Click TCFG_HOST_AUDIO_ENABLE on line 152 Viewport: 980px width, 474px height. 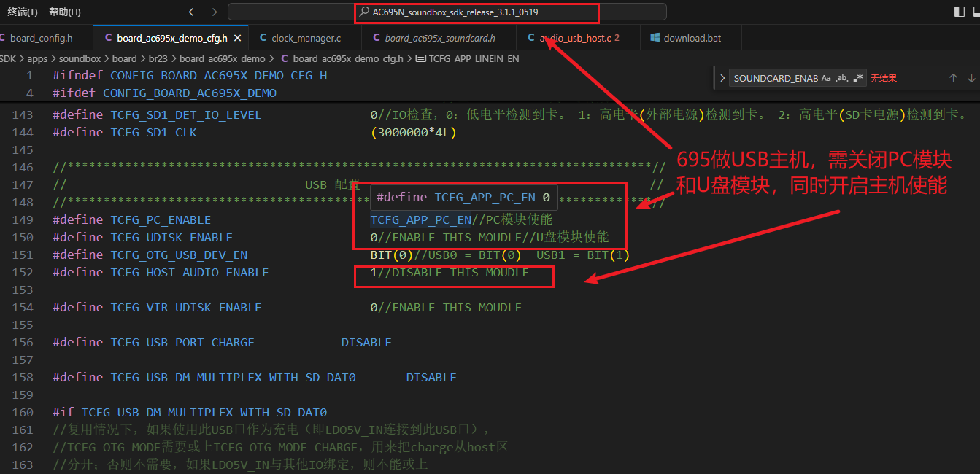click(x=190, y=272)
